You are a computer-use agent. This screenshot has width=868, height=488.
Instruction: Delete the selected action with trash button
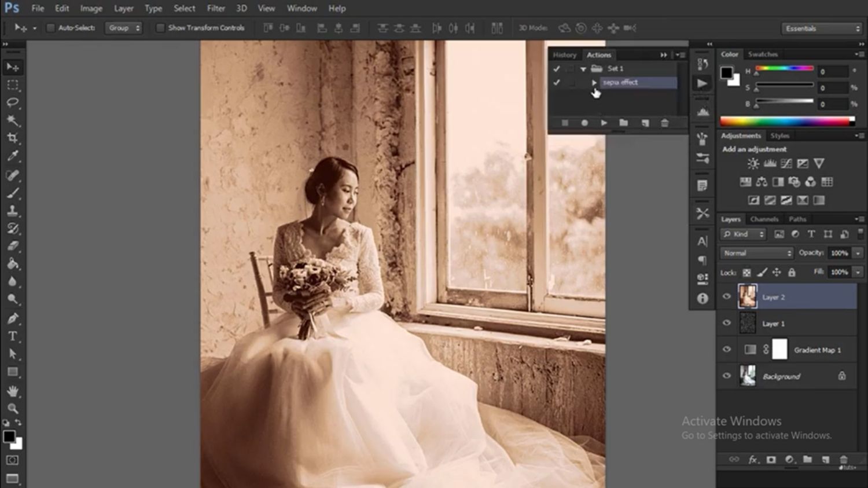(x=665, y=123)
